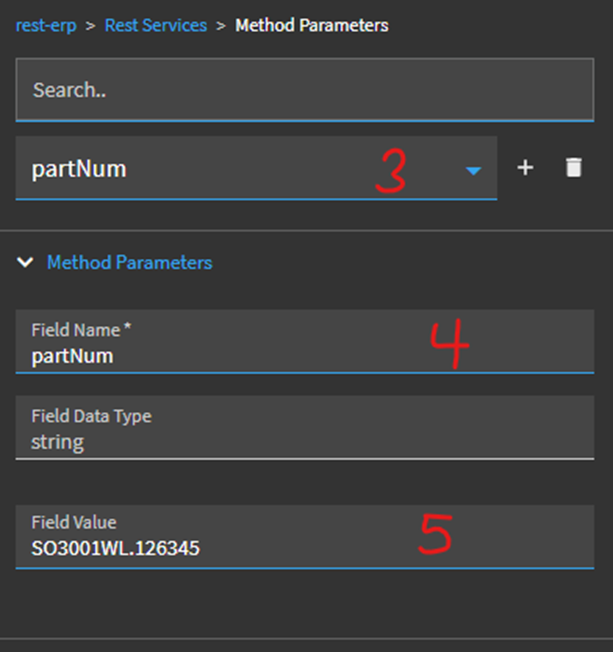Open the Rest Services breadcrumb link
Viewport: 613px width, 652px height.
(x=156, y=24)
